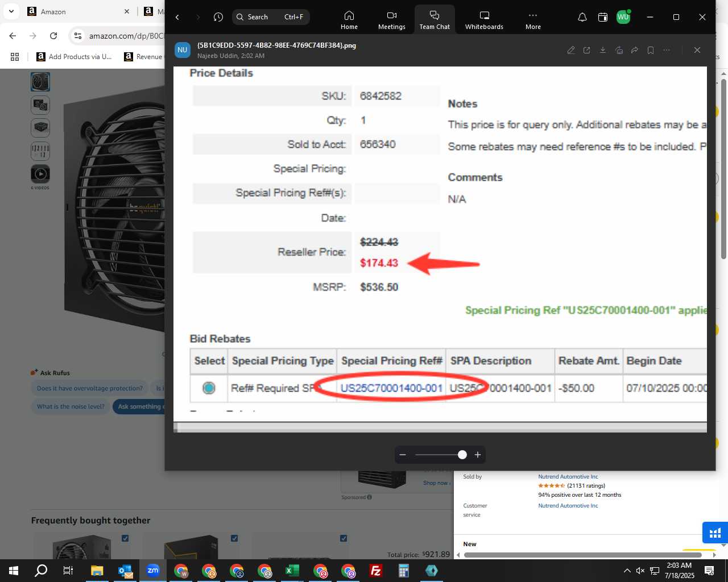Click the 'Ask something else' Rufus button
This screenshot has width=728, height=582.
point(139,406)
